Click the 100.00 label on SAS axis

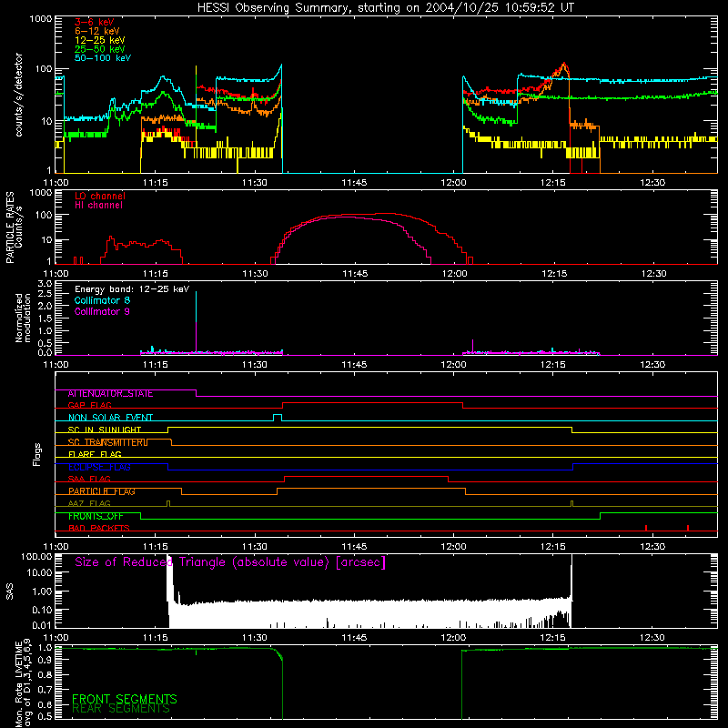[x=36, y=556]
